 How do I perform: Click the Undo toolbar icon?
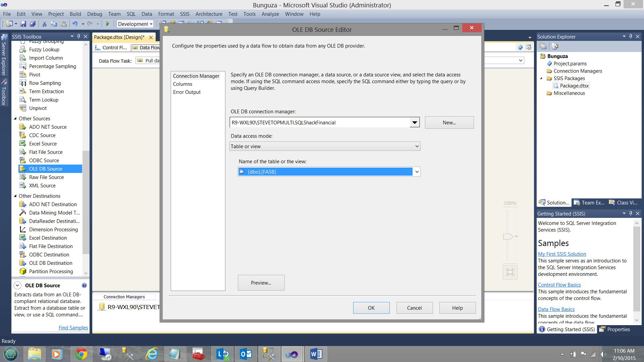click(75, 24)
